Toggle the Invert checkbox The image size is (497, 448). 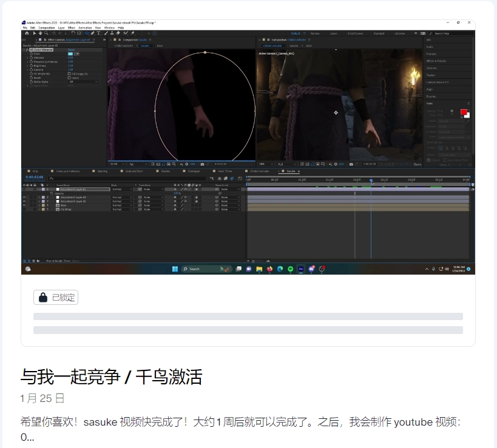pyautogui.click(x=69, y=78)
